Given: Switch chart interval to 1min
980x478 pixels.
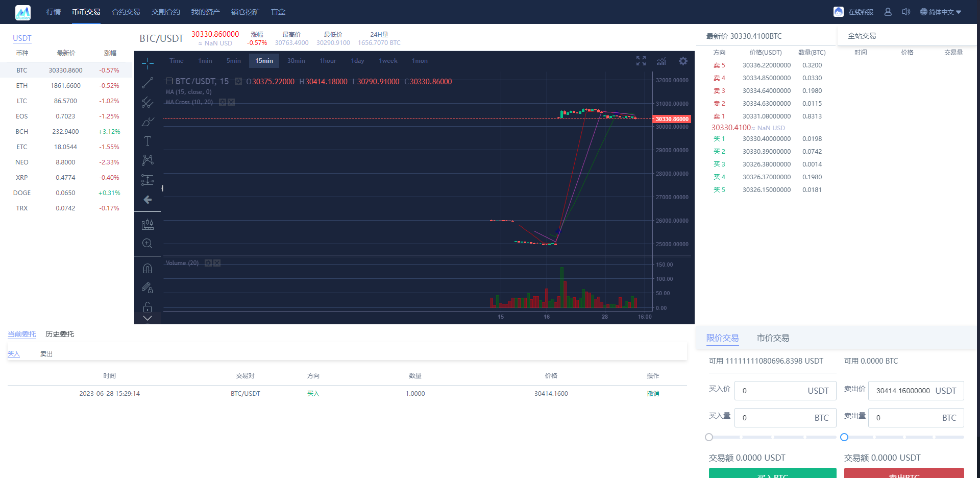Looking at the screenshot, I should pos(205,61).
